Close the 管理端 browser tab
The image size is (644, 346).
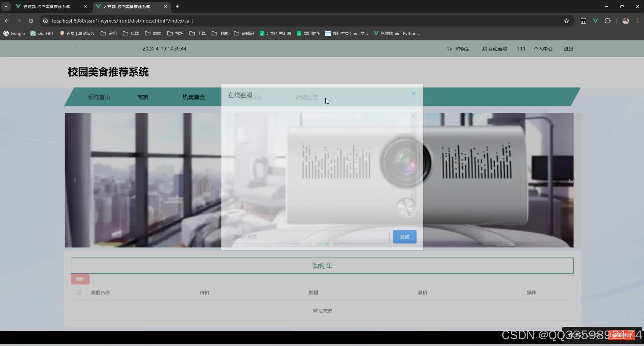point(85,6)
